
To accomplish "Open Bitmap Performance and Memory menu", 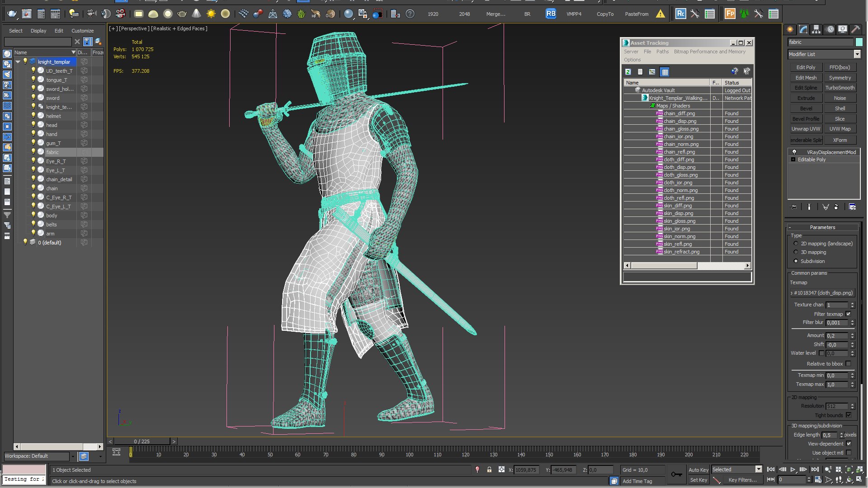I will (710, 52).
